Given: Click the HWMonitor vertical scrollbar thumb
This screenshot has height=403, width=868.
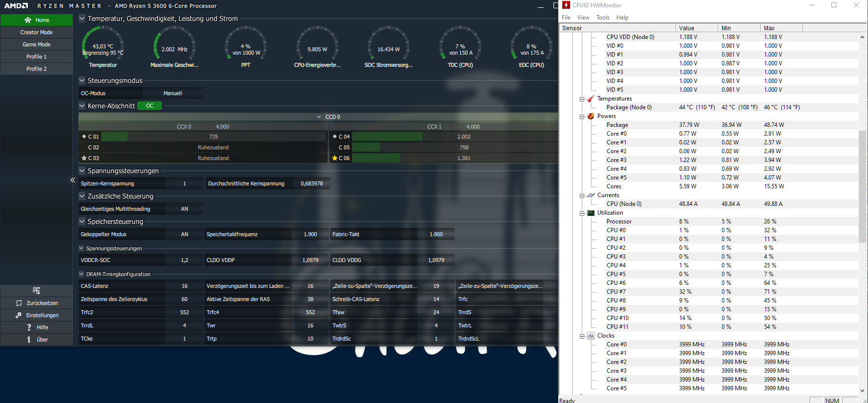Looking at the screenshot, I should [x=862, y=186].
